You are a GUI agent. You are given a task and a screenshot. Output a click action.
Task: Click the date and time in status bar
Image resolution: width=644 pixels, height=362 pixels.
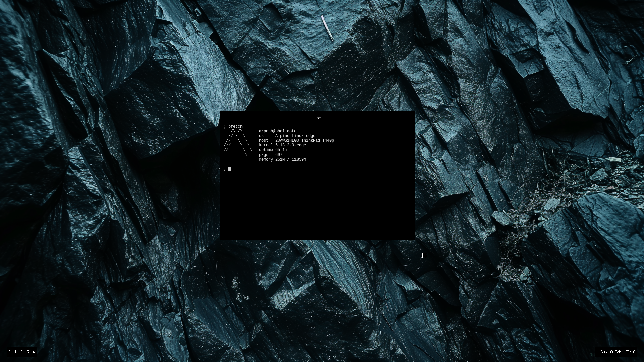pos(618,352)
